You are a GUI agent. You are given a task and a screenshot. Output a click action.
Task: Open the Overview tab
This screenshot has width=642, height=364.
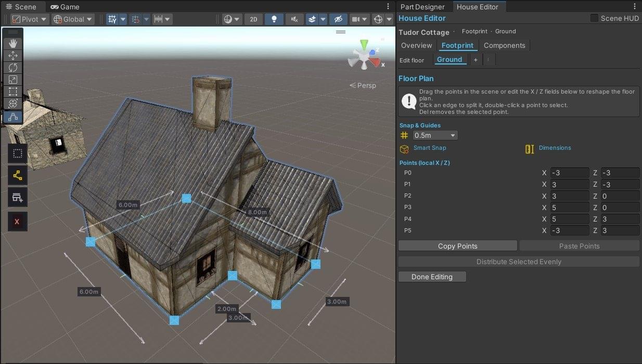[x=416, y=46]
